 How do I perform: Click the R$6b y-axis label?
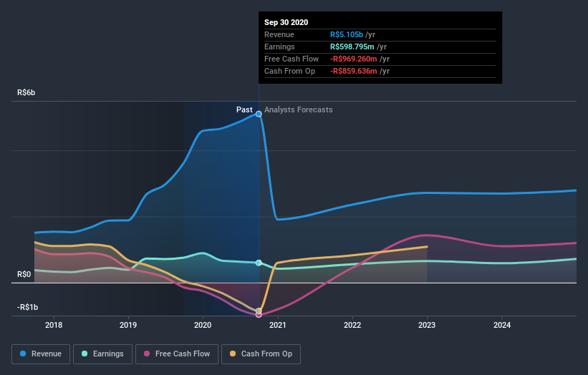[26, 92]
